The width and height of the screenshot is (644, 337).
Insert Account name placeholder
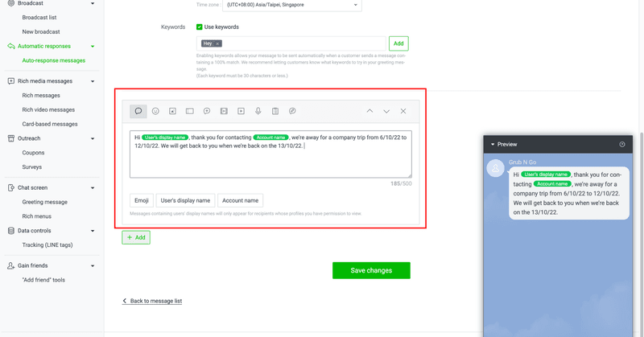coord(240,200)
